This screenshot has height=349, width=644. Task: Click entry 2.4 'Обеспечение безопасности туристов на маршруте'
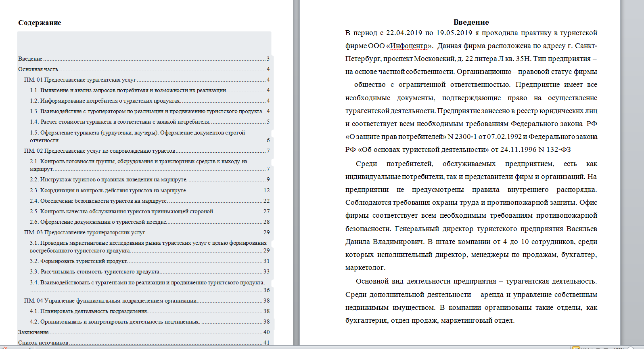click(x=150, y=201)
